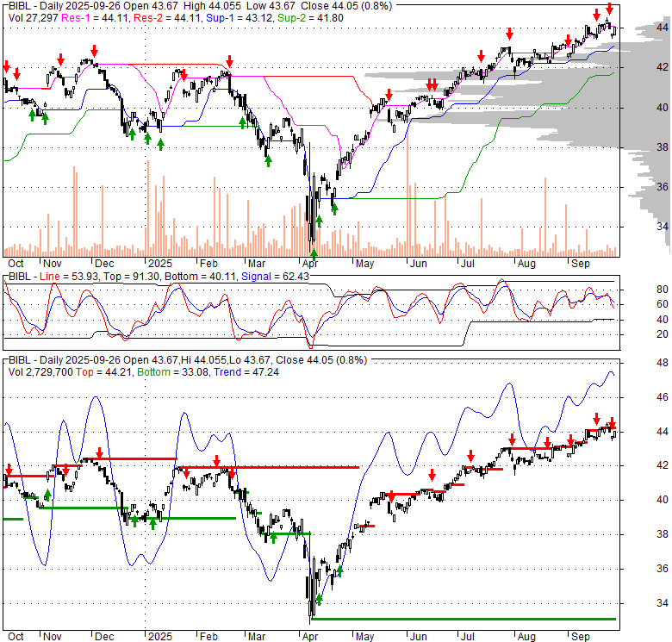Click the Sep label on top chart's time axis
This screenshot has height=642, width=672.
tap(581, 264)
